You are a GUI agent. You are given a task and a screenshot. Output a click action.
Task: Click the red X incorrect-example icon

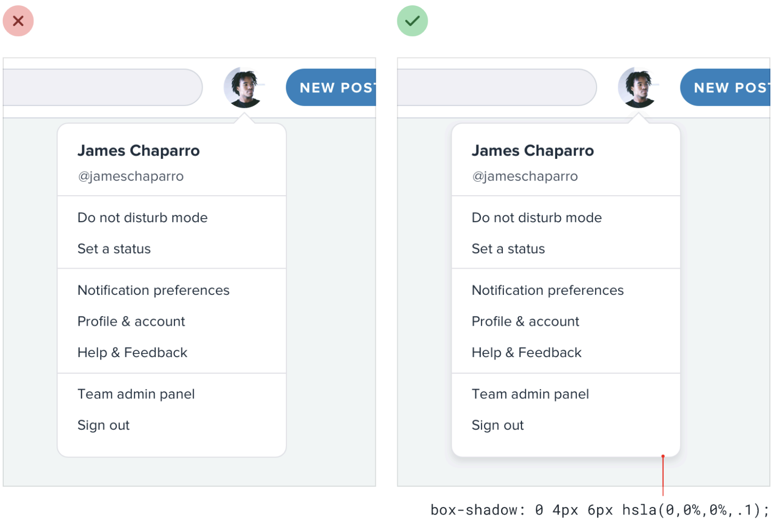pos(18,21)
